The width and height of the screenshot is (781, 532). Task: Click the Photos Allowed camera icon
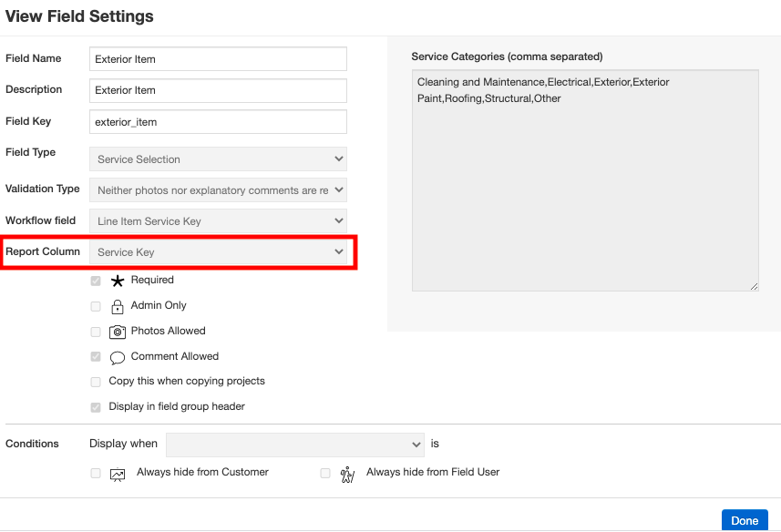117,332
